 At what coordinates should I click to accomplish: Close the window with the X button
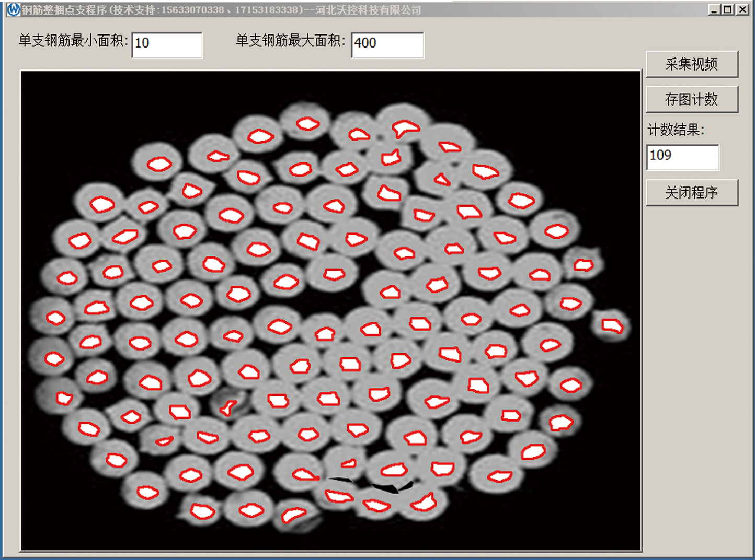click(742, 9)
